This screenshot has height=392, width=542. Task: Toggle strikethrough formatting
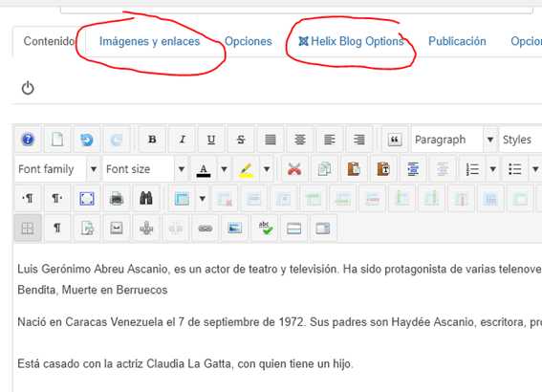click(241, 140)
